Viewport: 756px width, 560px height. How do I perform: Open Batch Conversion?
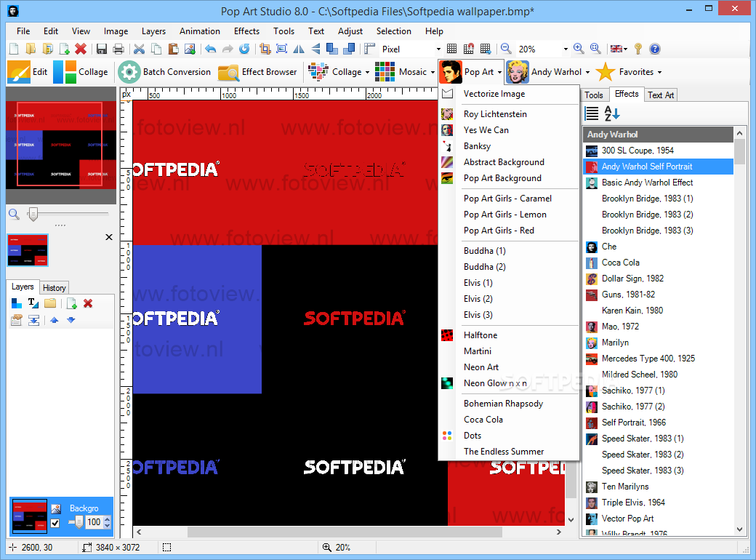pyautogui.click(x=164, y=72)
